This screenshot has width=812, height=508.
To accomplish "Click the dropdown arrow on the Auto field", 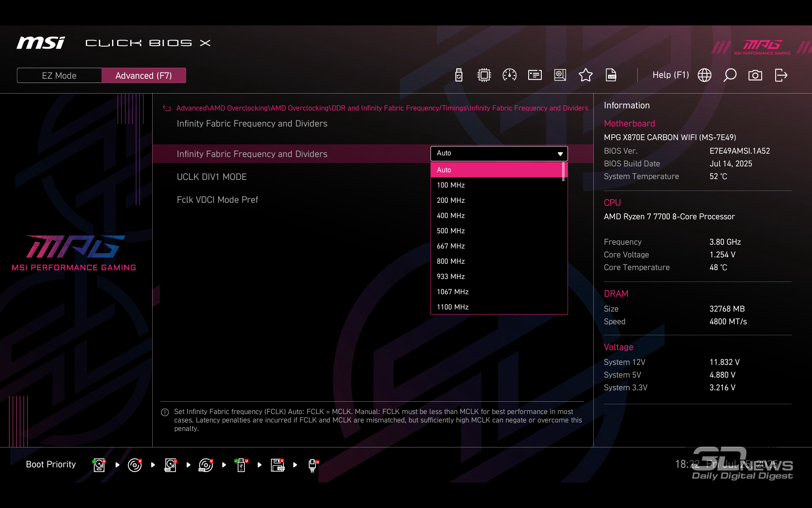I will pos(560,154).
